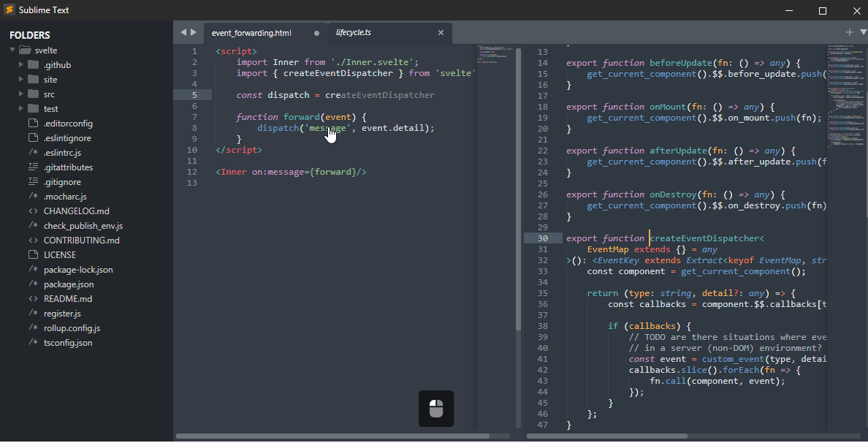The width and height of the screenshot is (868, 443).
Task: Click the src folder icon
Action: (33, 94)
